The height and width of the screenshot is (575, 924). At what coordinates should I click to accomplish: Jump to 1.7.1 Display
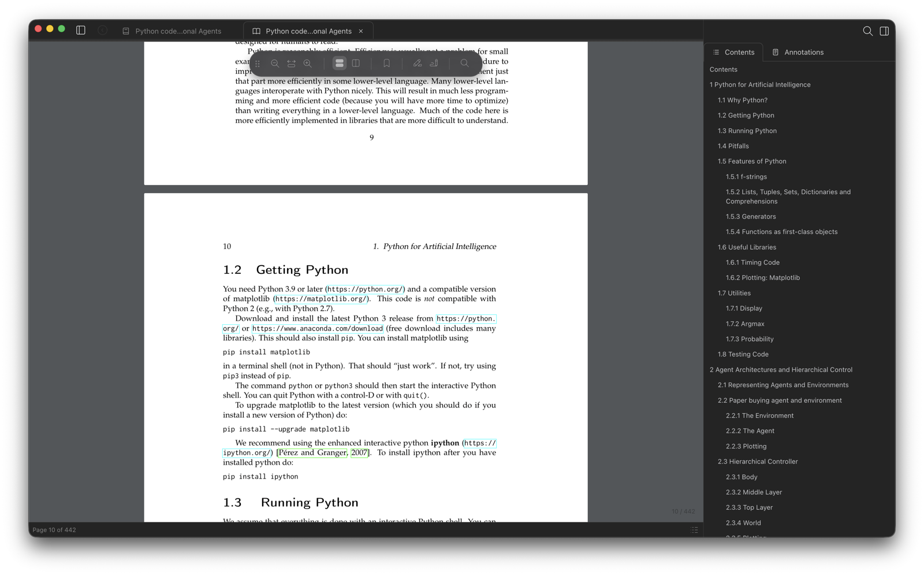(744, 309)
